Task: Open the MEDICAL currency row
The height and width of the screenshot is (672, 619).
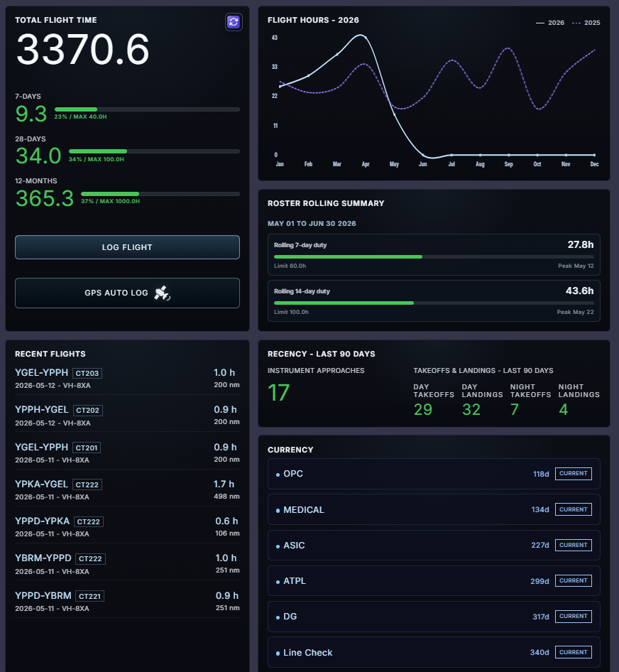Action: click(x=434, y=509)
